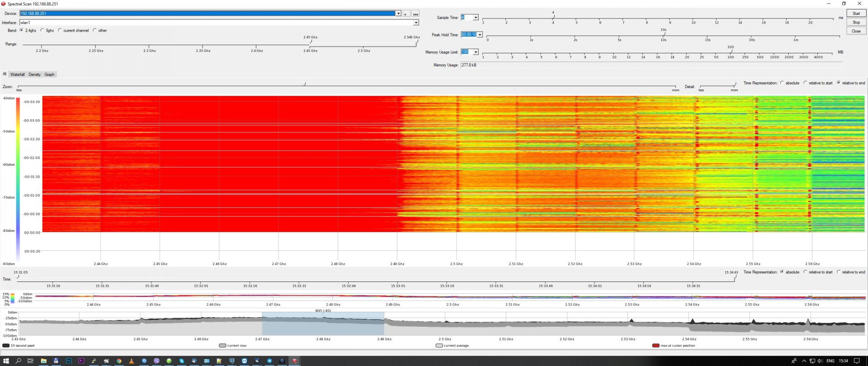Select the current channel band option
The image size is (868, 366).
(60, 31)
